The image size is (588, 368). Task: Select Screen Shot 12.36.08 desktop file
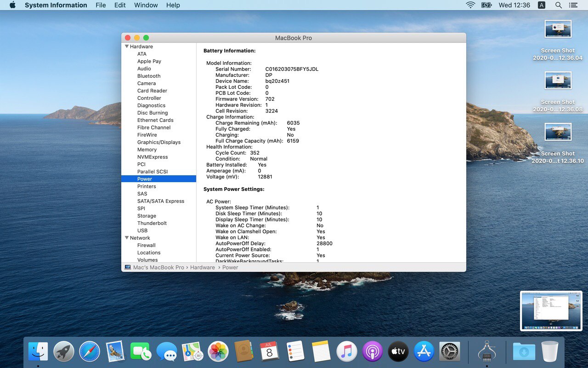558,92
